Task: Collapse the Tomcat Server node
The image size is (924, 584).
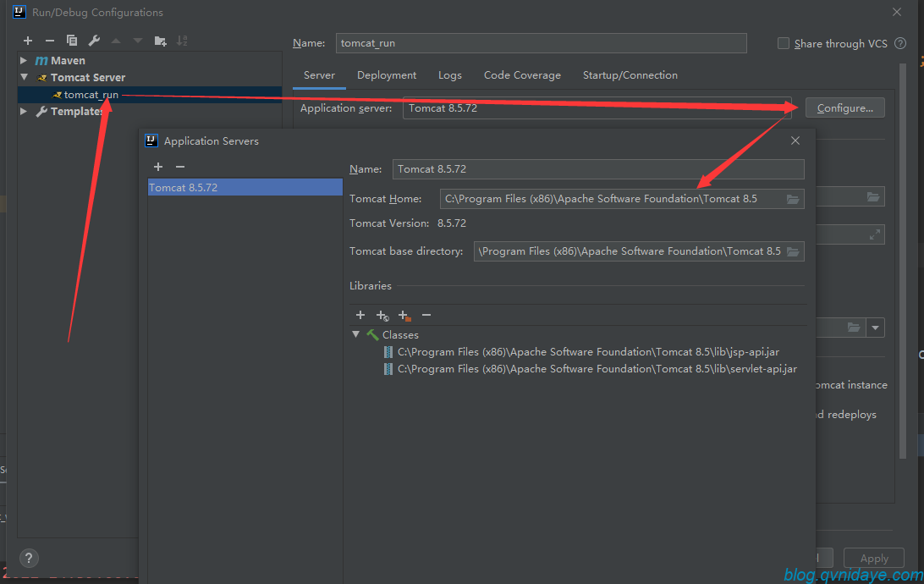Action: (24, 77)
